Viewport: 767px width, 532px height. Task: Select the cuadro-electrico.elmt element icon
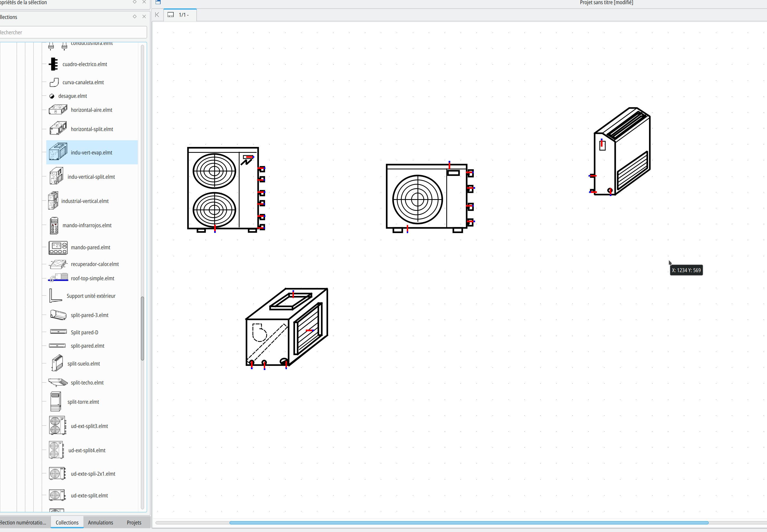(53, 64)
